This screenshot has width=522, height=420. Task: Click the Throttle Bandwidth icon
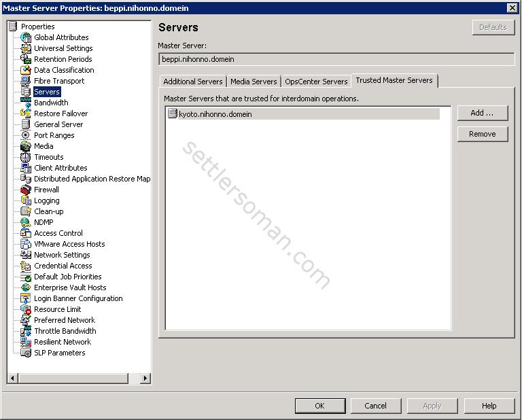(26, 331)
